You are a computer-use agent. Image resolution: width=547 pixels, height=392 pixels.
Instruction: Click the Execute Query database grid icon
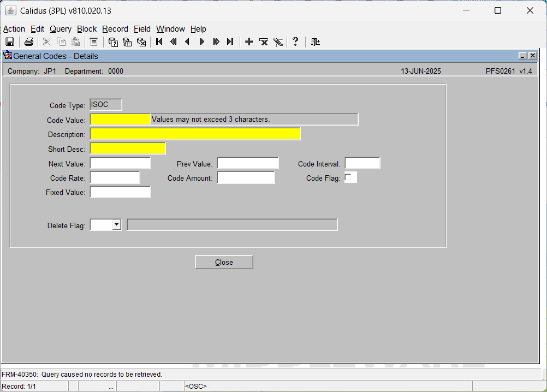point(127,42)
